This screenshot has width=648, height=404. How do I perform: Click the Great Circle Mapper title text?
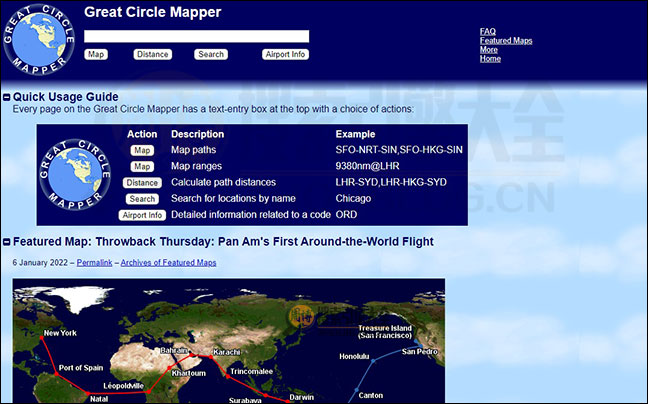[x=152, y=12]
